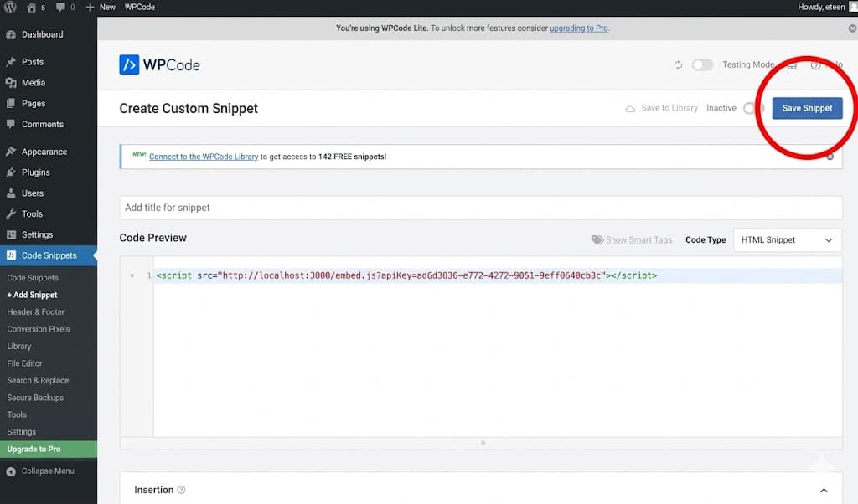858x504 pixels.
Task: Open the Header & Footer menu item
Action: tap(34, 311)
